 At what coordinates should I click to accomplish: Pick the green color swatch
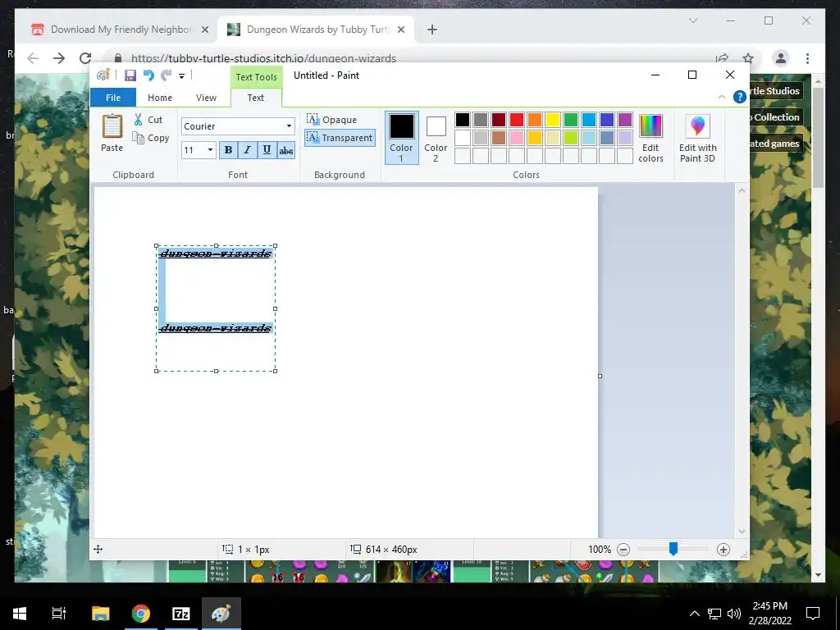(571, 120)
